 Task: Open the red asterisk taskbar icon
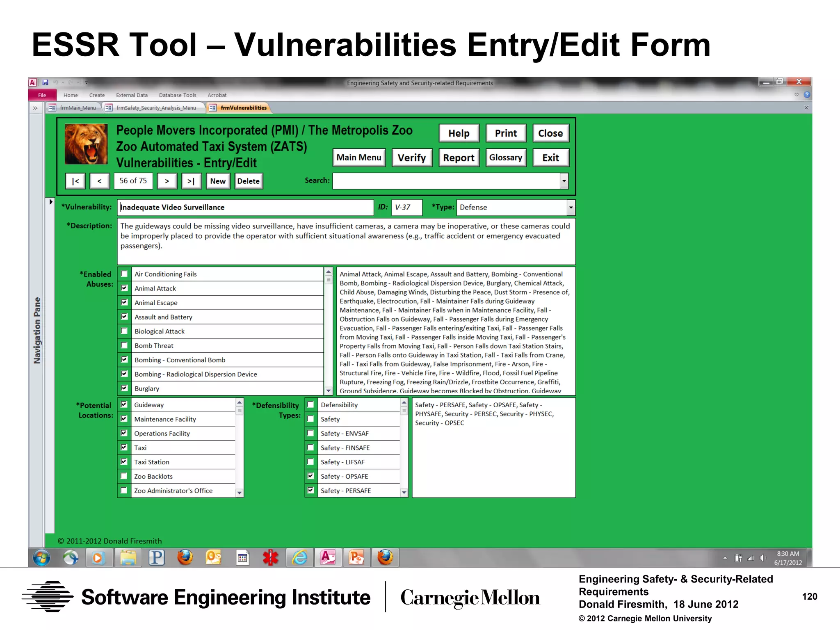coord(271,558)
